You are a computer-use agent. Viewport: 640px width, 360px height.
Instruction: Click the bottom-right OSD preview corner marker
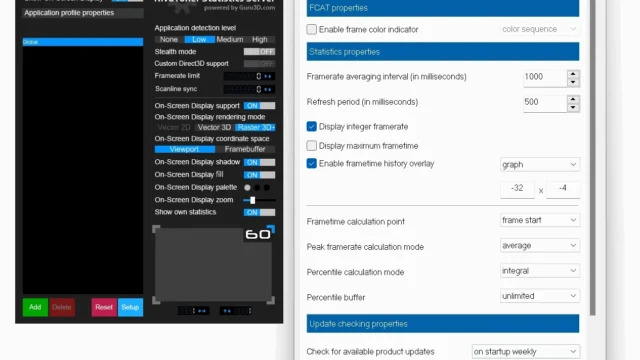pyautogui.click(x=271, y=300)
